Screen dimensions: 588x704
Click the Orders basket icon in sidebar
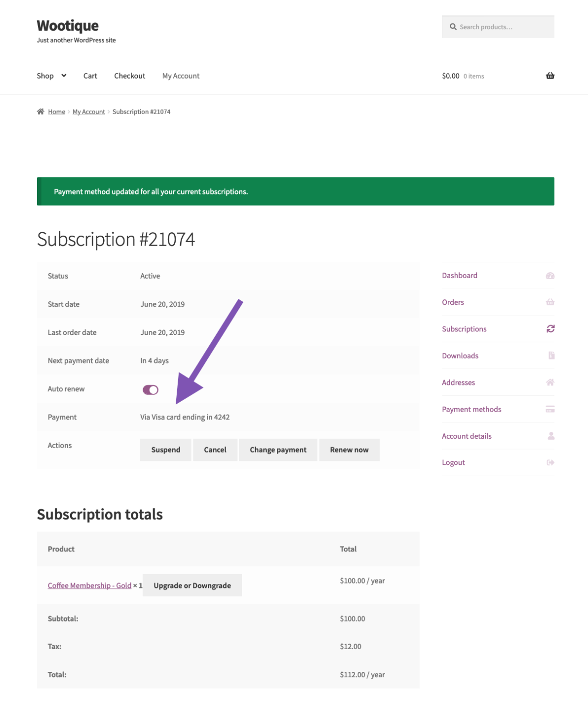550,302
